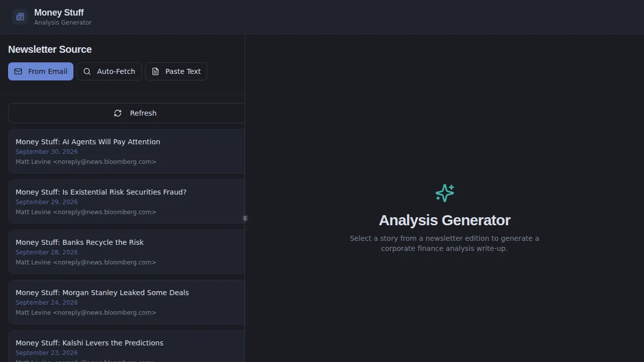Click the Analysis Generator main heading

click(445, 220)
